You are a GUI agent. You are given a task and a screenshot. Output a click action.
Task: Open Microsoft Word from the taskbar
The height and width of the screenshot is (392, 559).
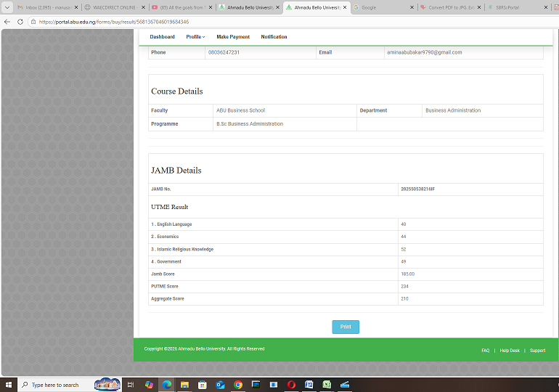pyautogui.click(x=309, y=385)
